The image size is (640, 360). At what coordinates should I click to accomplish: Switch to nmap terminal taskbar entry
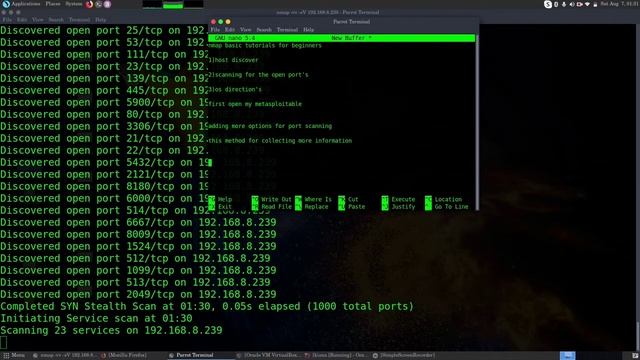[63, 356]
